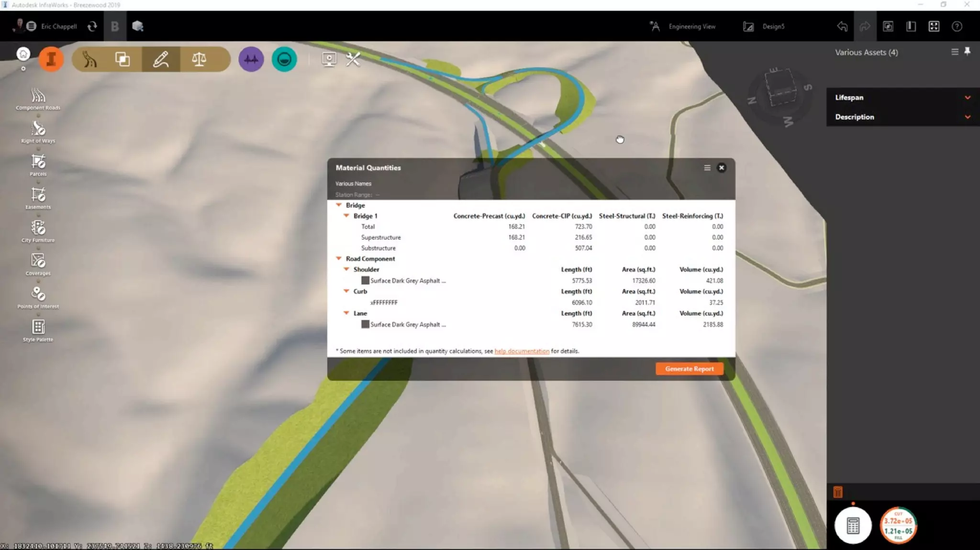Collapse the Road Component group
Viewport: 980px width, 550px height.
tap(339, 259)
